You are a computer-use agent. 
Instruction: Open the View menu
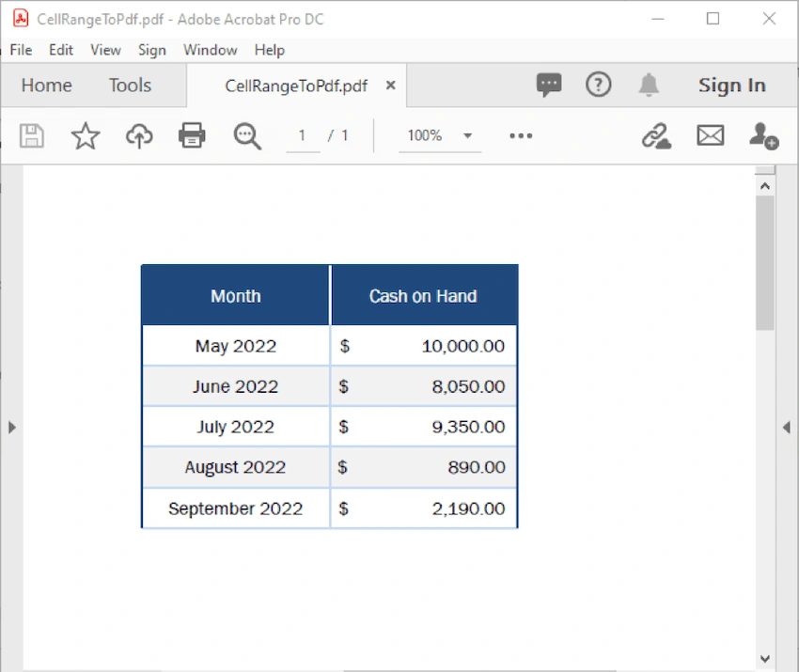point(105,50)
